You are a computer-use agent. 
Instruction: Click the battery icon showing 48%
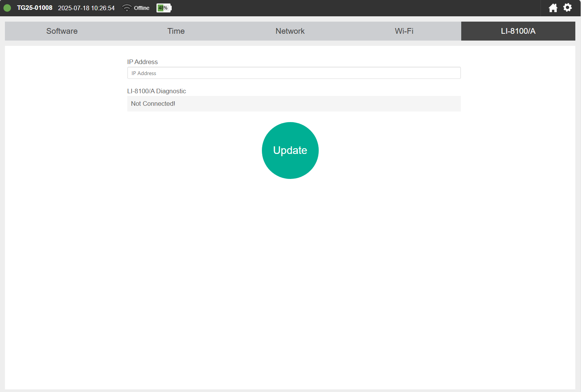click(164, 8)
